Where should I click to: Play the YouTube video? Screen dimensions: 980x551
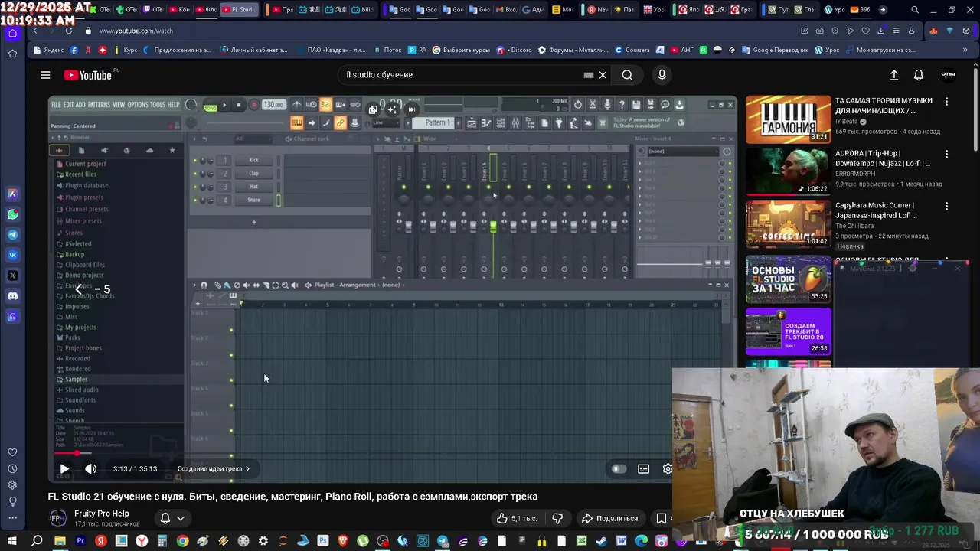[x=64, y=469]
